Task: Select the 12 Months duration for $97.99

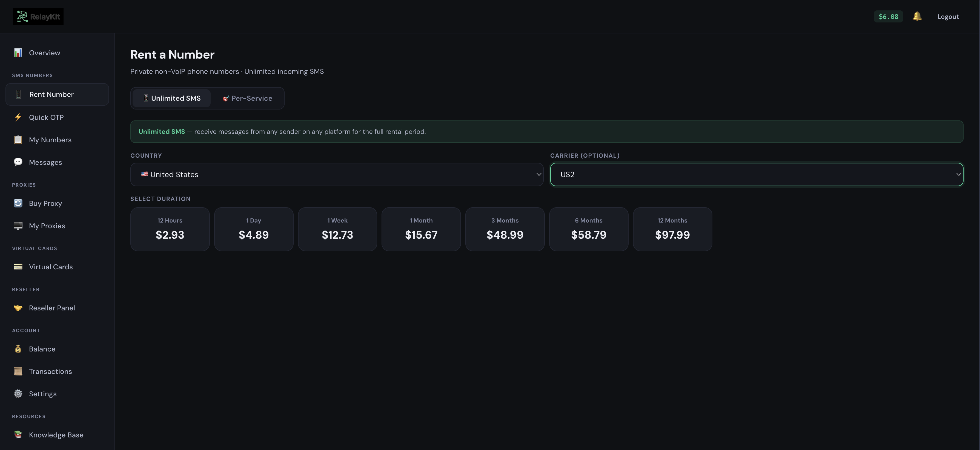Action: click(672, 229)
